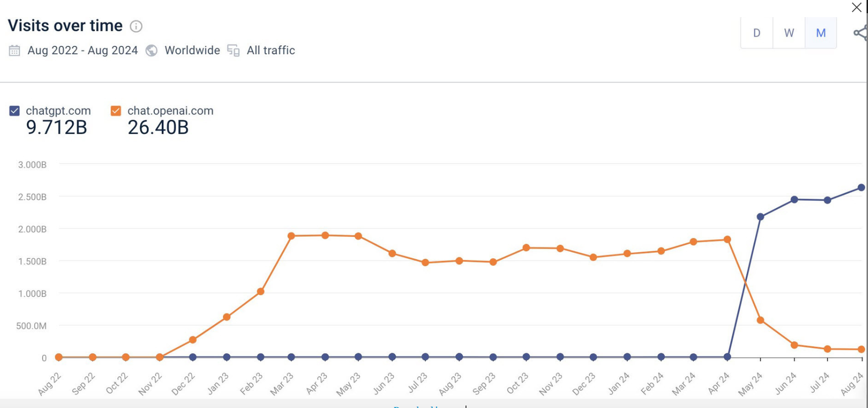
Task: Click the chat.openai.com legend label
Action: pos(170,111)
